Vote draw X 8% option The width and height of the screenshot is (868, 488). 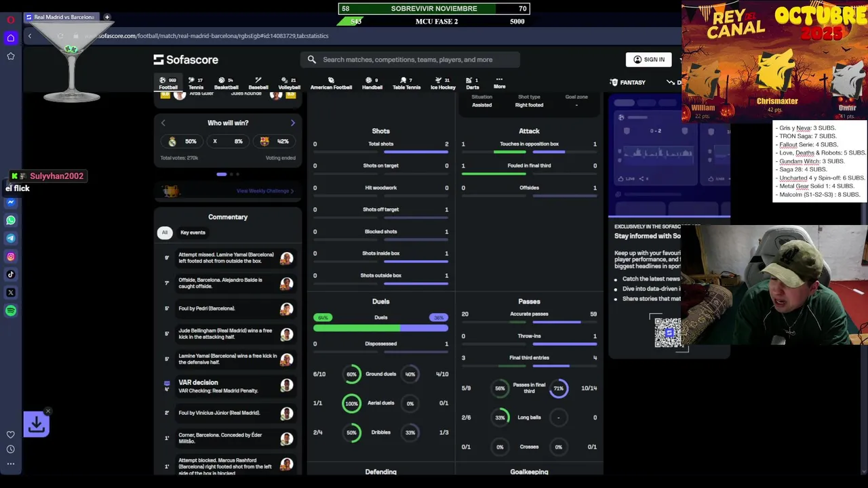click(228, 142)
